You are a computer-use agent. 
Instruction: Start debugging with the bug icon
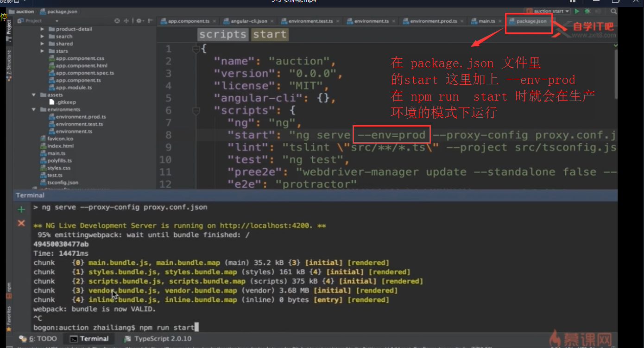(587, 11)
